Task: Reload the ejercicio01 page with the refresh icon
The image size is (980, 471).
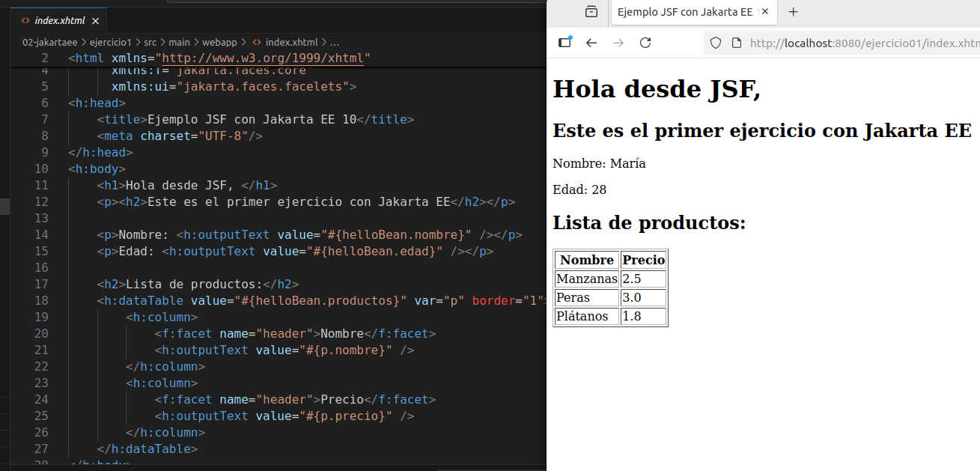Action: 645,43
